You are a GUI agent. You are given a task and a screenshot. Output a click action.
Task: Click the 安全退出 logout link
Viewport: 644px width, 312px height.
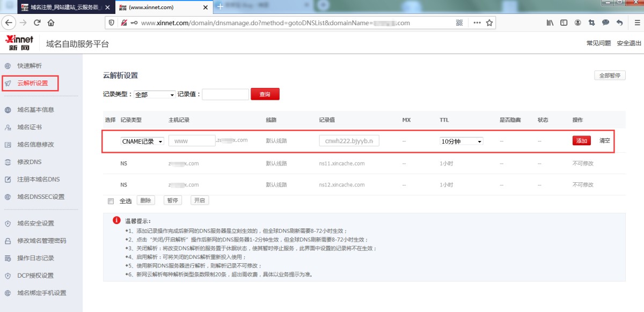tap(628, 43)
